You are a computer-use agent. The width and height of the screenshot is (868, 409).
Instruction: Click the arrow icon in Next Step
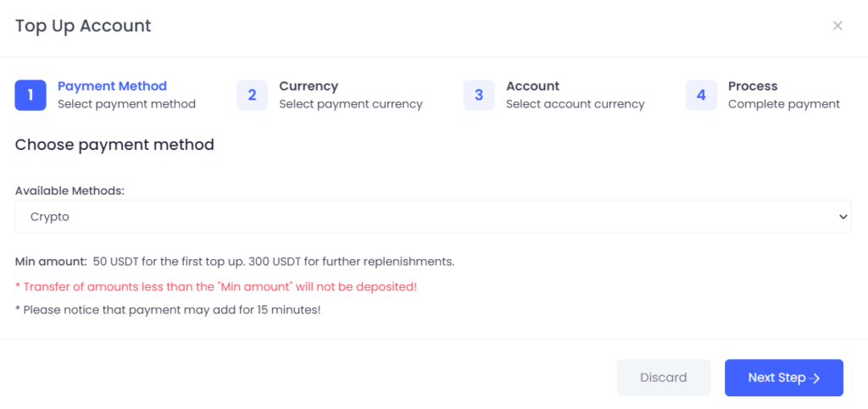pos(815,379)
